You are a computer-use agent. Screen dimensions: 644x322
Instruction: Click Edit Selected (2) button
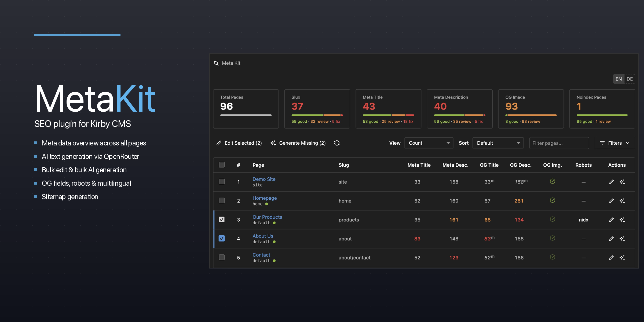pyautogui.click(x=239, y=143)
